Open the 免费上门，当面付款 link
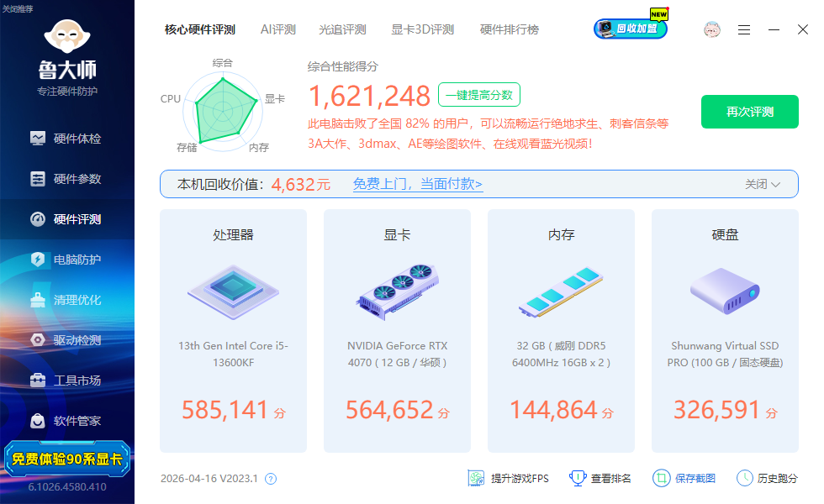 pos(417,184)
